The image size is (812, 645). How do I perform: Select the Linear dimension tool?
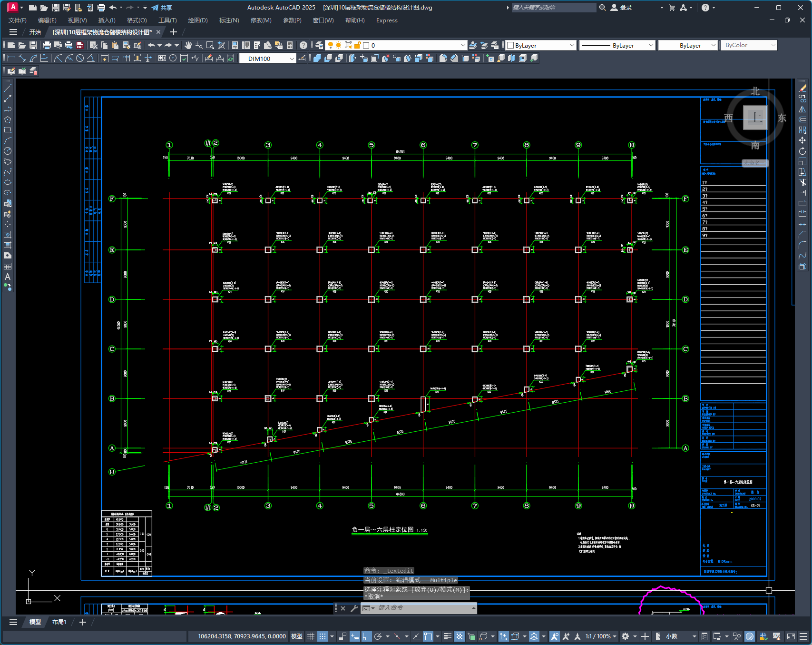pos(11,58)
